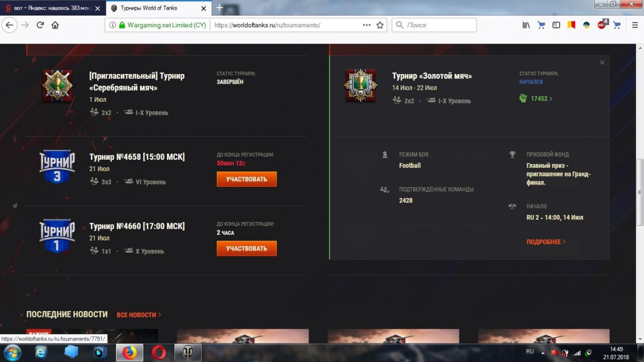Switch to World of Tanks taskbar app

pyautogui.click(x=188, y=352)
